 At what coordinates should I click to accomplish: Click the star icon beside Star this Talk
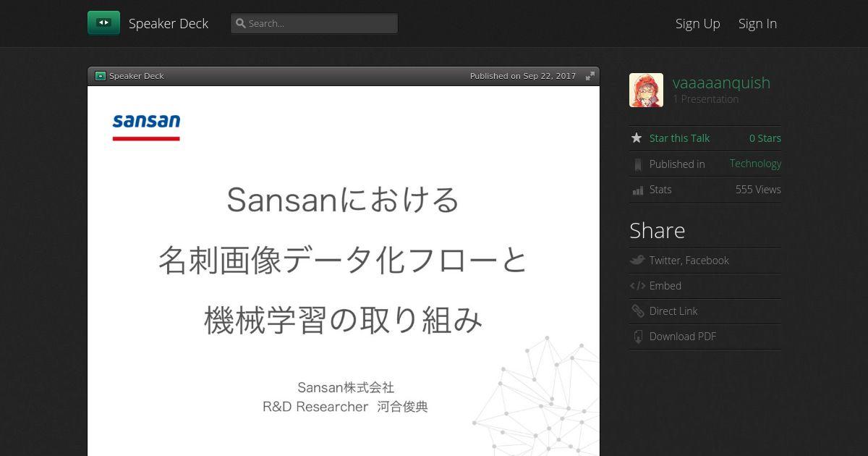(637, 138)
